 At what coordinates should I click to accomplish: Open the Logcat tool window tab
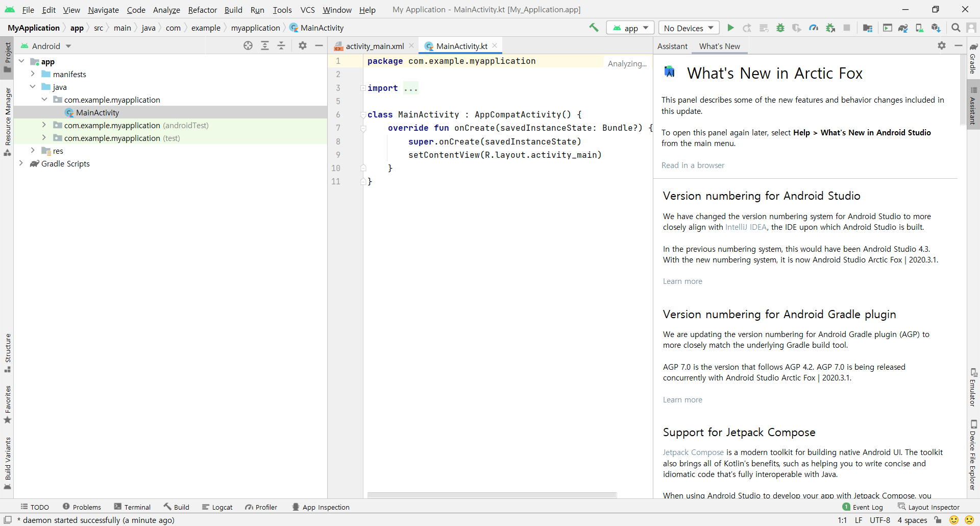217,507
